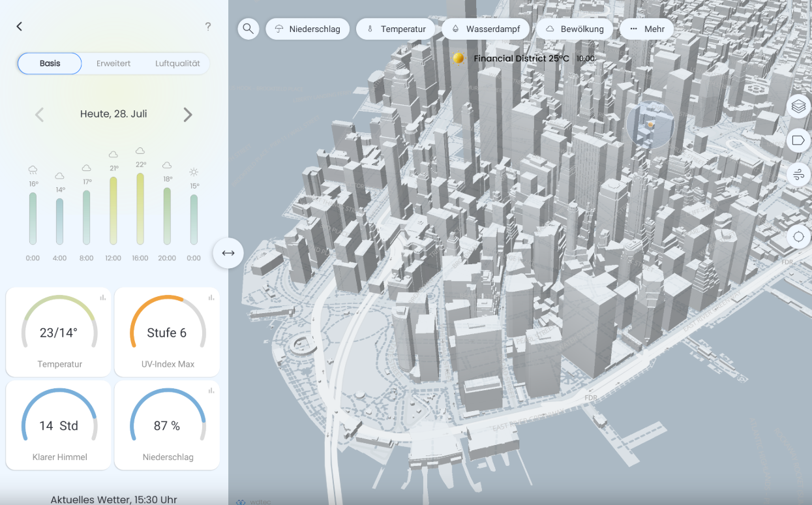Toggle the Bewölkung map layer
The width and height of the screenshot is (812, 505).
575,29
